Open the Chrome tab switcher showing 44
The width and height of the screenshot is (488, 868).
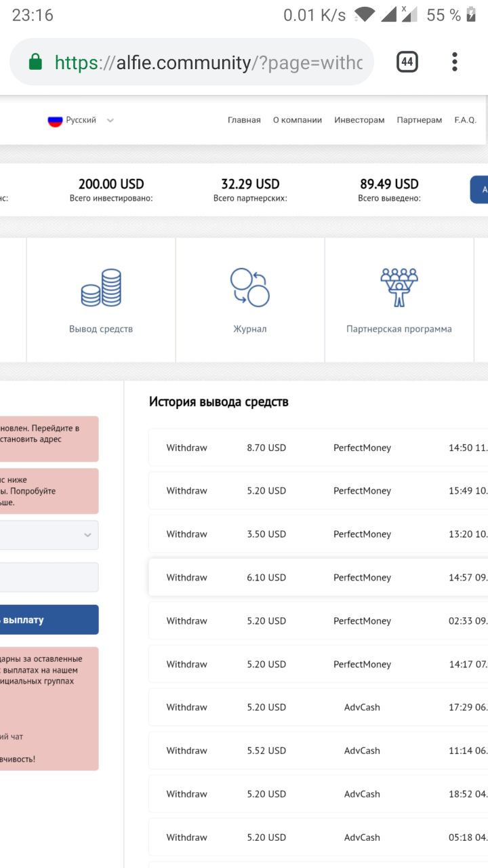pos(407,62)
